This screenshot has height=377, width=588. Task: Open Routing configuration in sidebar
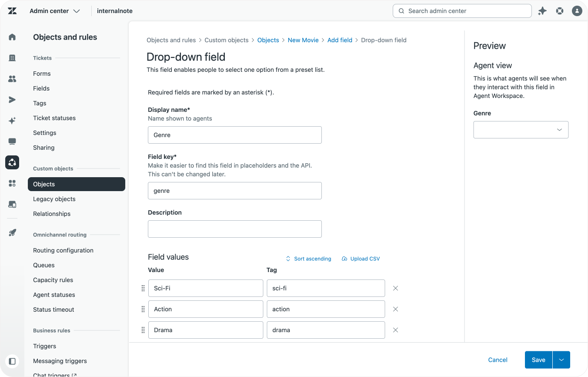coord(63,250)
